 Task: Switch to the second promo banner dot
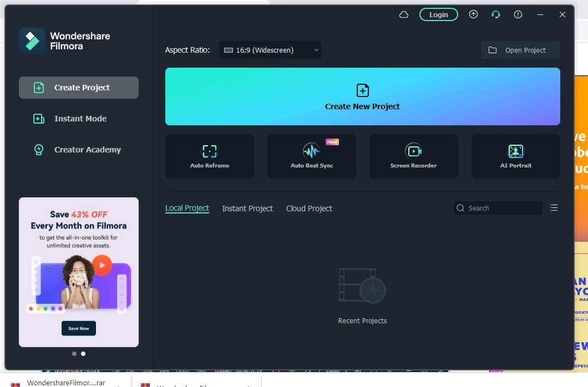coord(83,353)
